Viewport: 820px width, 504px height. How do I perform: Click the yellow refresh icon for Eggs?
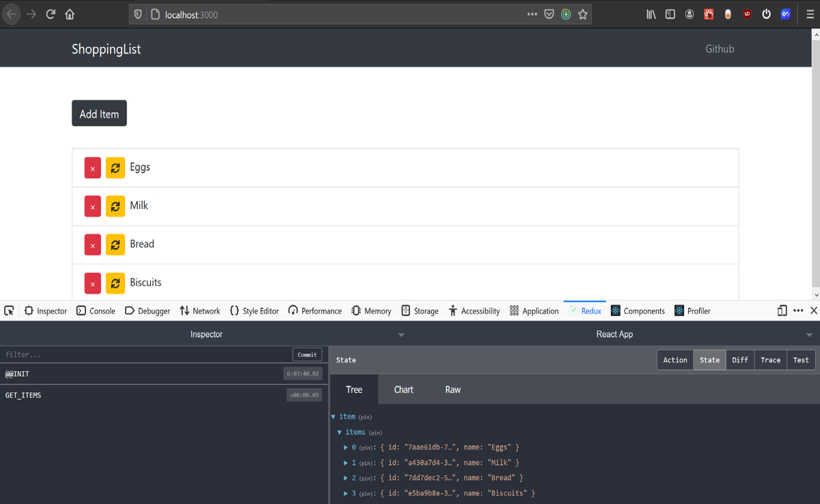(x=115, y=168)
